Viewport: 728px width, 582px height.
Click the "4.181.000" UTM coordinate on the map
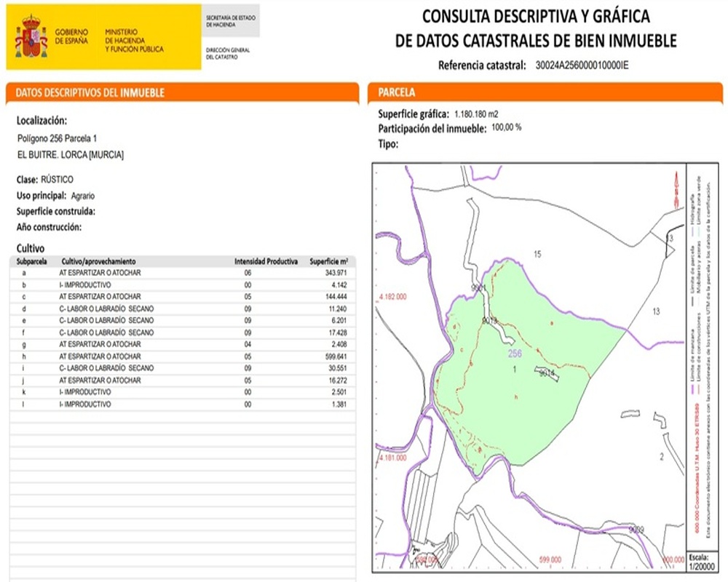coord(393,458)
